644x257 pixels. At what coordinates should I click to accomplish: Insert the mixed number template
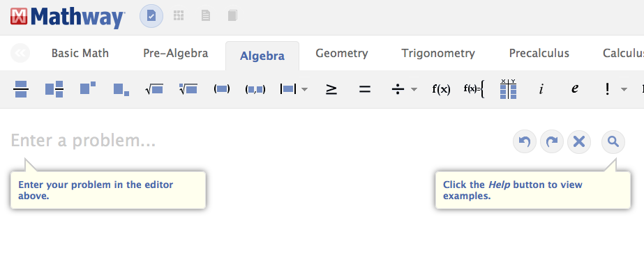point(54,89)
